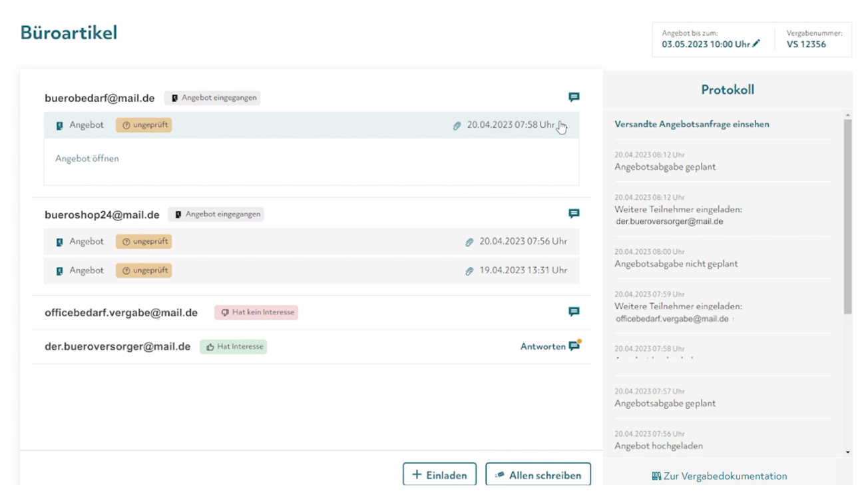This screenshot has height=499, width=868.
Task: Open message icon with orange notification dot
Action: tap(574, 346)
